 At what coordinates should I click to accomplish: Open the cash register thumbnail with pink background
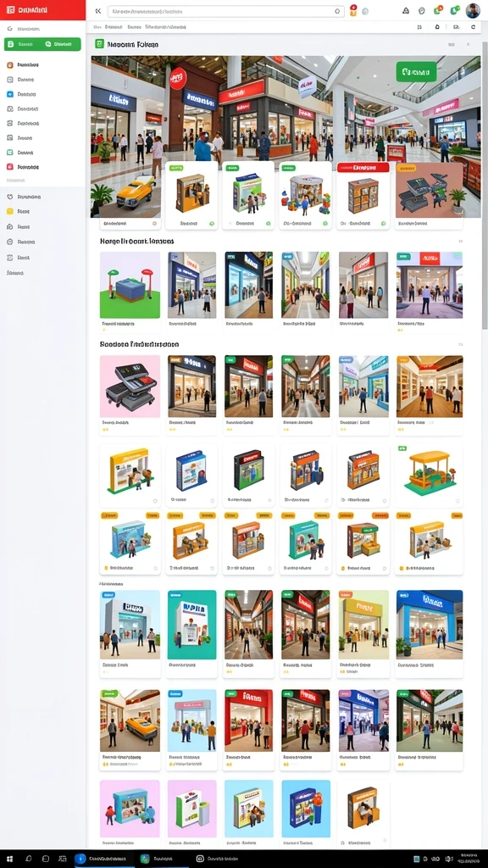[x=130, y=387]
